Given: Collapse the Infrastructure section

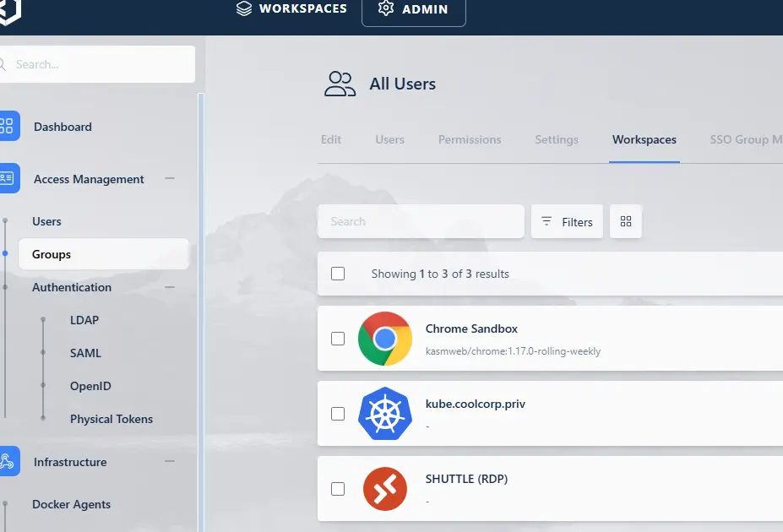Looking at the screenshot, I should click(x=170, y=462).
